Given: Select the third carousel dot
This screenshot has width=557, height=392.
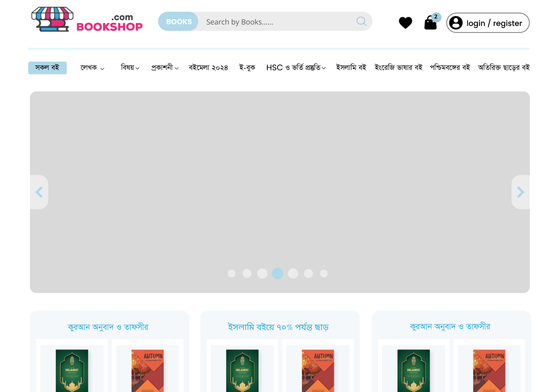Looking at the screenshot, I should 262,273.
